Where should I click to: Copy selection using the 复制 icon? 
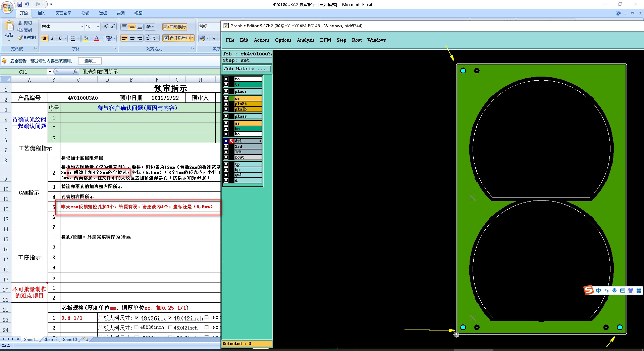20,30
